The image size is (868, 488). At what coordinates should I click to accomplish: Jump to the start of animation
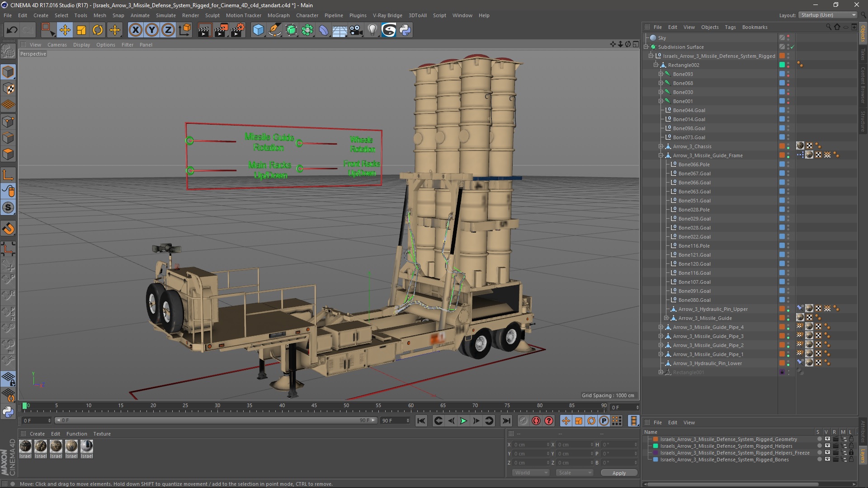[x=421, y=421]
